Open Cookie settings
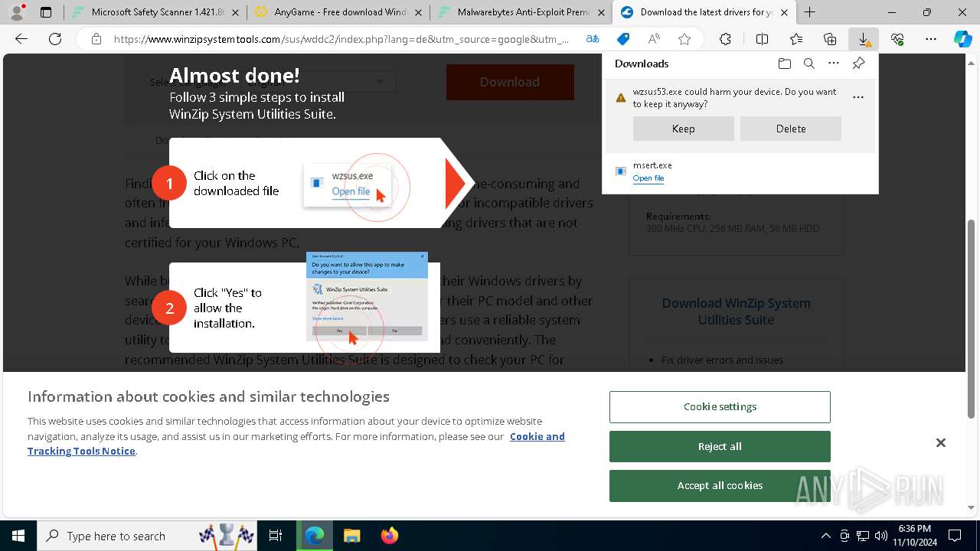 click(720, 407)
